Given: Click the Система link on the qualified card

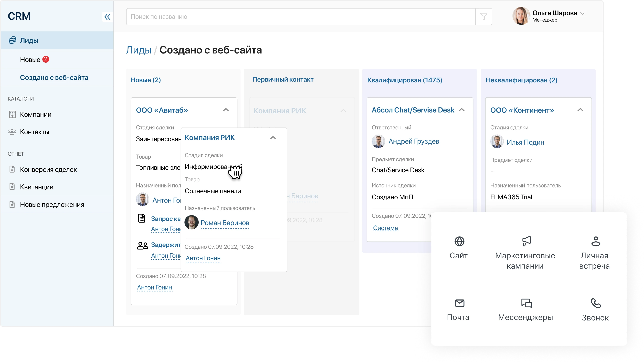Looking at the screenshot, I should click(385, 228).
